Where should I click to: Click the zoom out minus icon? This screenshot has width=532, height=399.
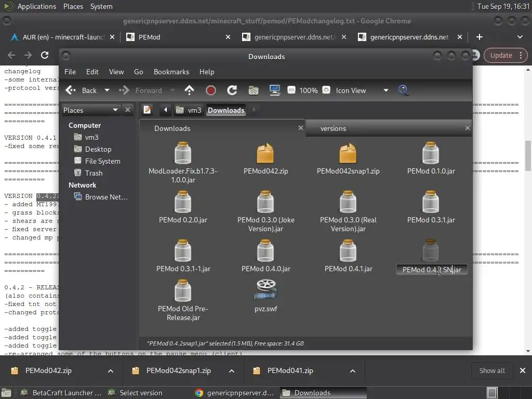(291, 90)
